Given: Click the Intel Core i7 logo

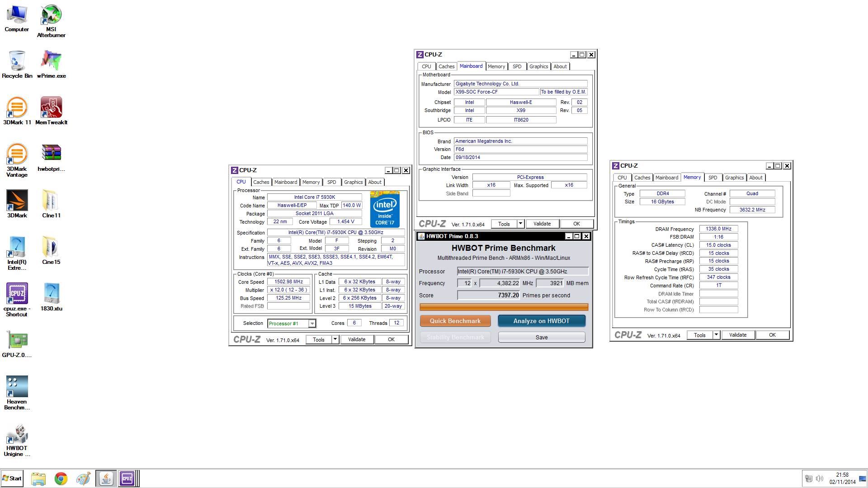Looking at the screenshot, I should 385,209.
